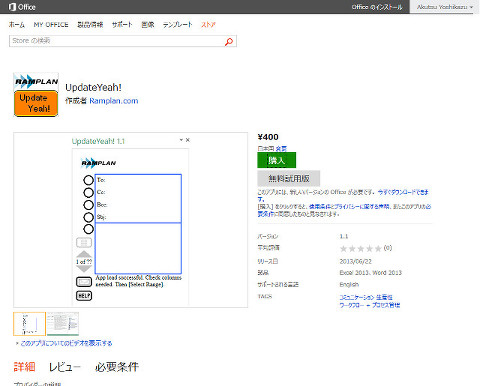Click the 生産性 tag link
The image size is (480, 386).
(x=384, y=297)
